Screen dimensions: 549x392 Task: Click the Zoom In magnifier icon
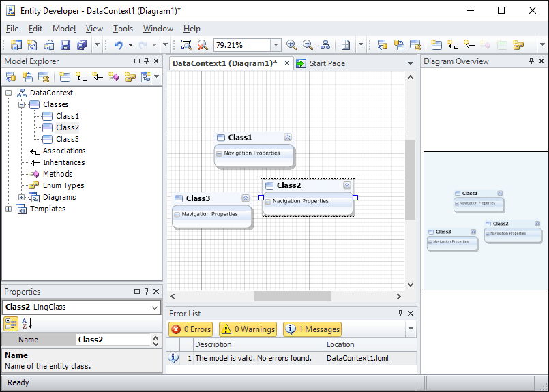click(x=291, y=45)
